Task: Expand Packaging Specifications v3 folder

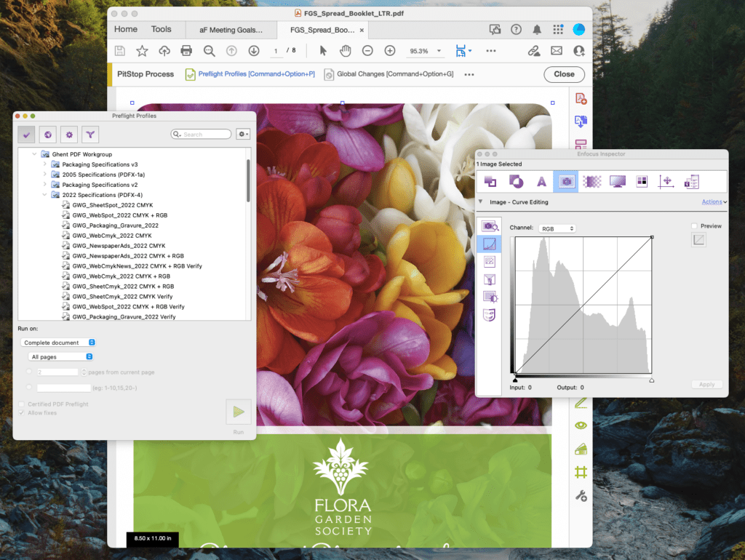Action: 44,164
